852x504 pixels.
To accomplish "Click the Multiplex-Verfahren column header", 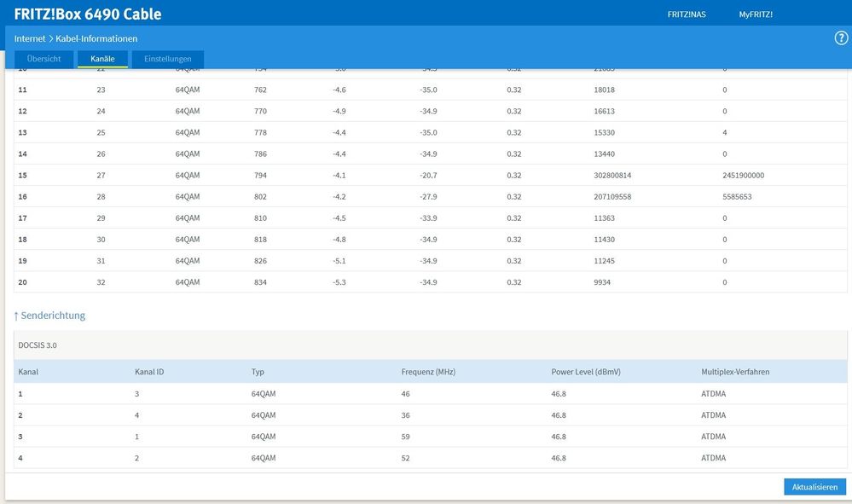I will click(735, 372).
